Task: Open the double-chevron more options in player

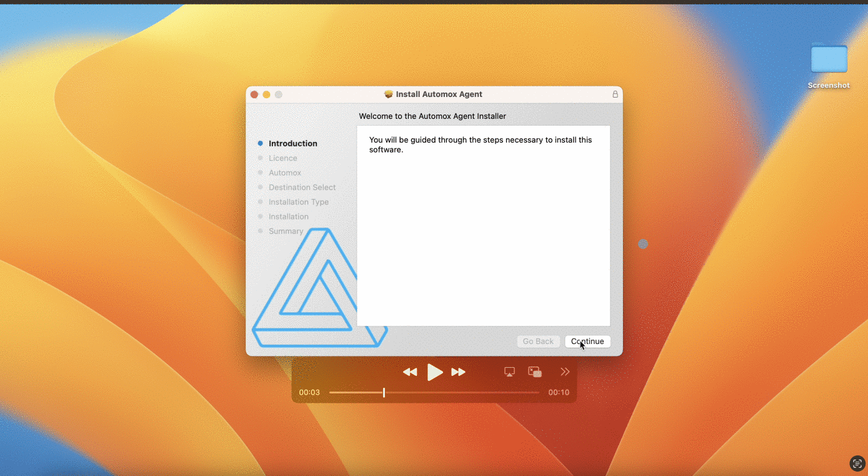Action: click(x=565, y=372)
